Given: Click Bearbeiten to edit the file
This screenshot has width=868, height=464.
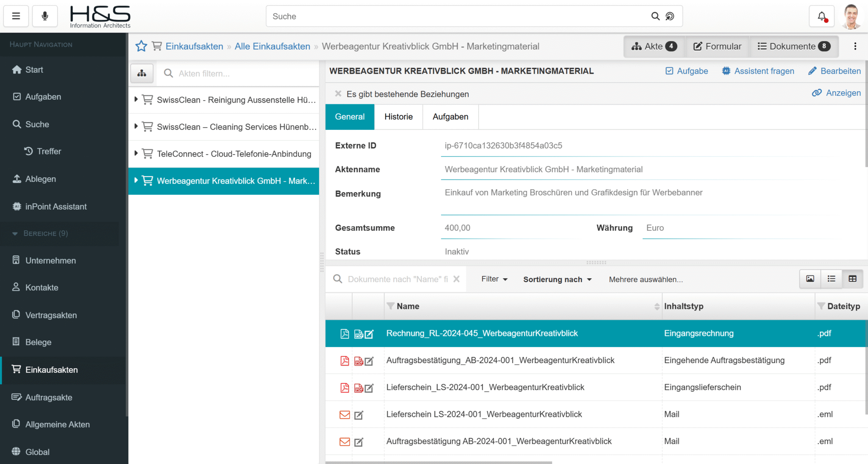Looking at the screenshot, I should tap(835, 71).
